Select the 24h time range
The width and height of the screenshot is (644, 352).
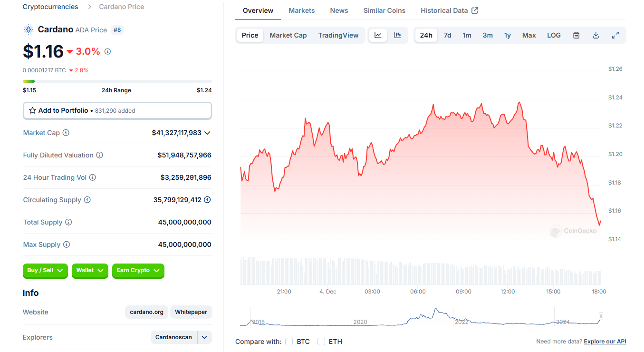tap(426, 35)
